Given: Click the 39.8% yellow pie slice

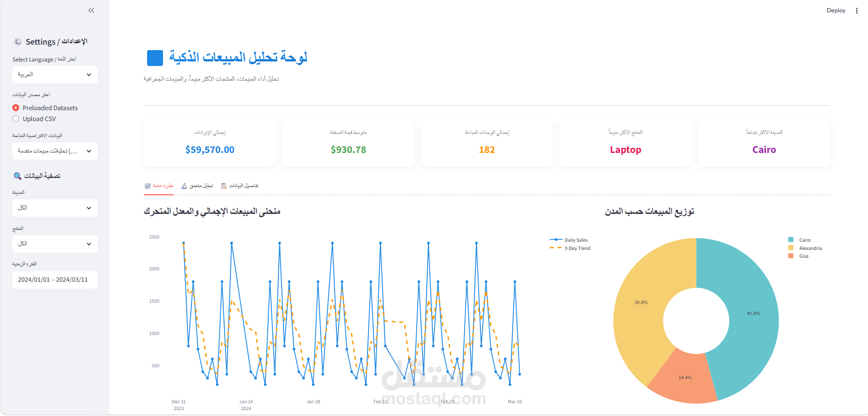Looking at the screenshot, I should click(641, 302).
